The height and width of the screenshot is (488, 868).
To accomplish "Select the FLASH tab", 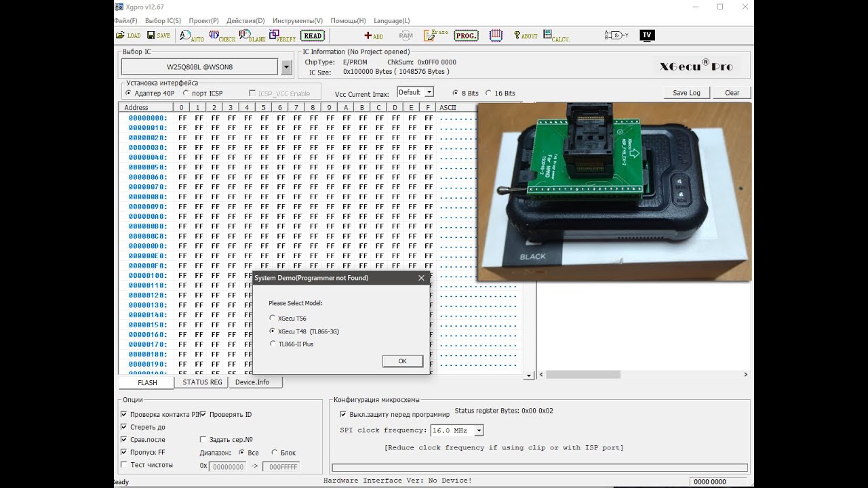I will pyautogui.click(x=147, y=382).
